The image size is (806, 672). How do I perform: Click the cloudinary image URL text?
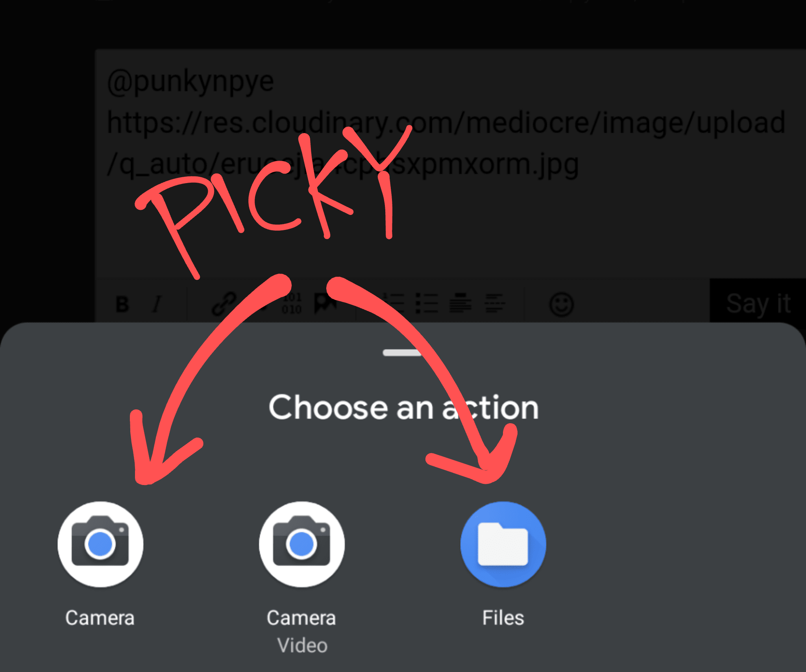pyautogui.click(x=446, y=143)
